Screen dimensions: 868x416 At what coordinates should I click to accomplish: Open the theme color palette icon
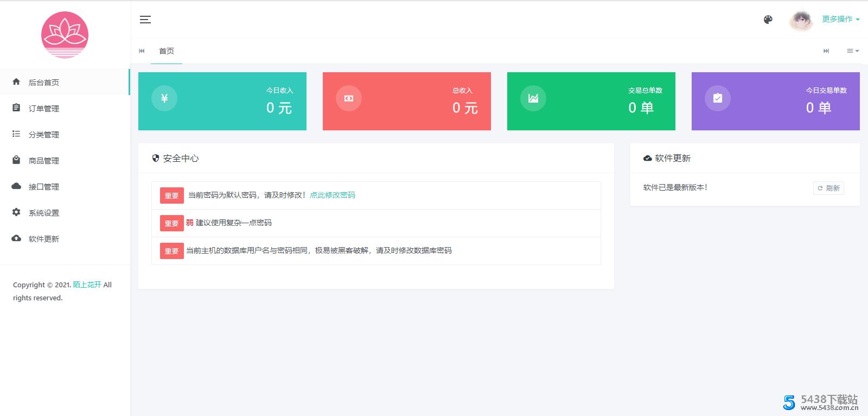(x=768, y=20)
